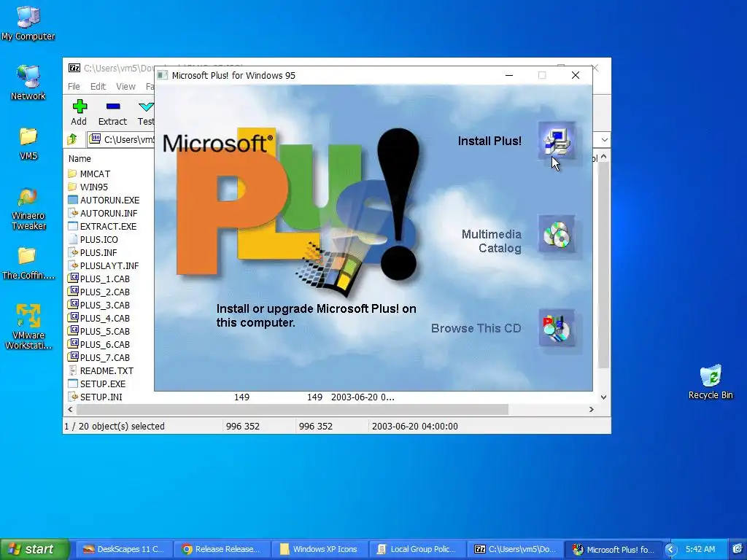Select the AUTORUN.EXE file icon
This screenshot has width=747, height=560.
click(72, 200)
